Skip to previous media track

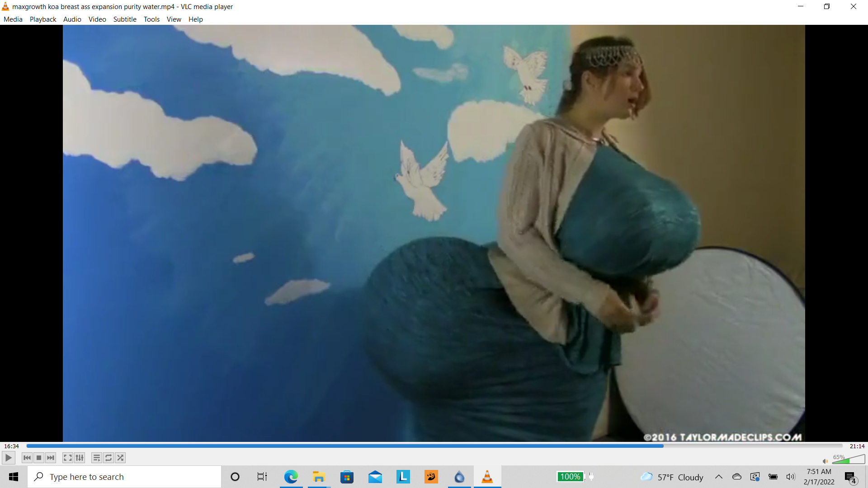(x=27, y=458)
